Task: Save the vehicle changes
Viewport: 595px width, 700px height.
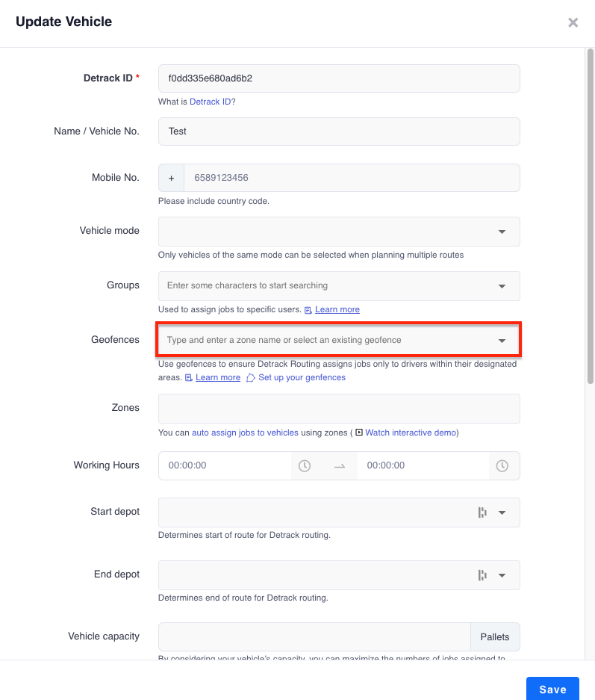Action: point(552,689)
